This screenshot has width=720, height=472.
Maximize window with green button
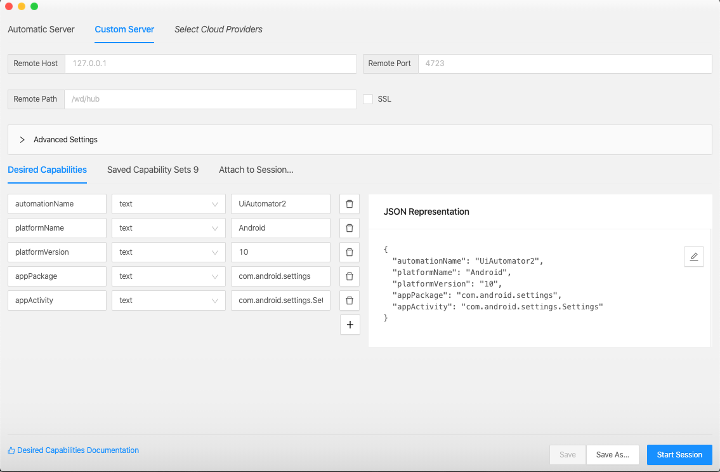pyautogui.click(x=34, y=6)
